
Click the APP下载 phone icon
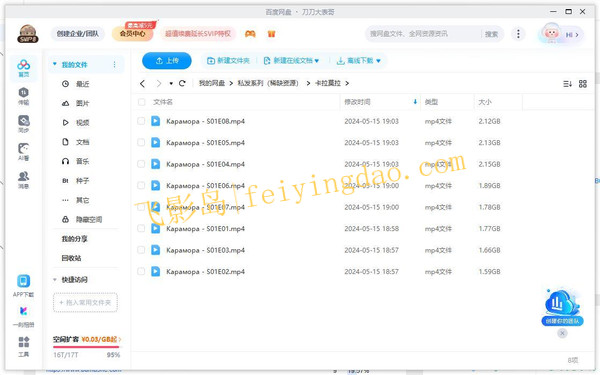pos(24,281)
